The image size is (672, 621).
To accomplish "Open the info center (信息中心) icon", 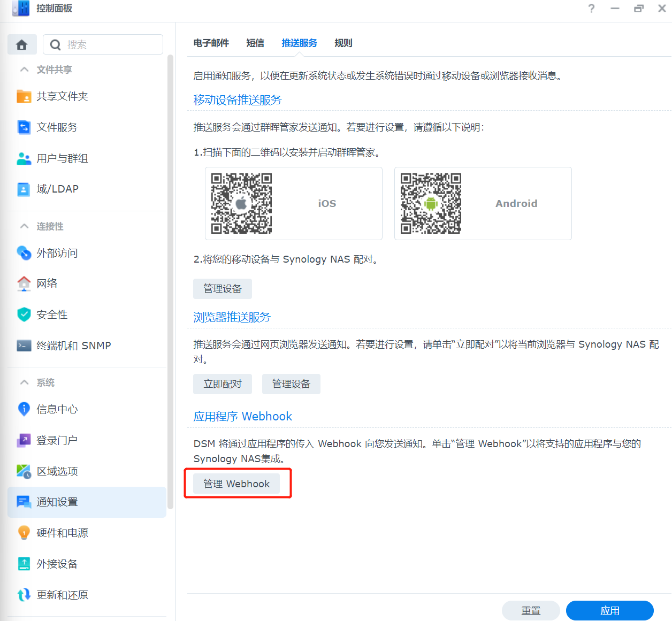I will (x=24, y=409).
